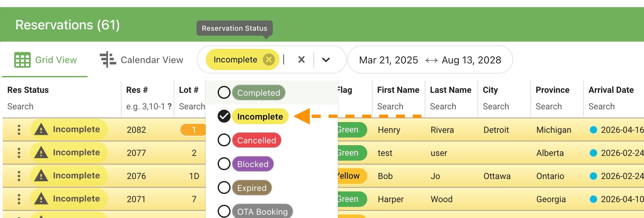Switch to Calendar View tab
The width and height of the screenshot is (644, 218).
(x=142, y=60)
